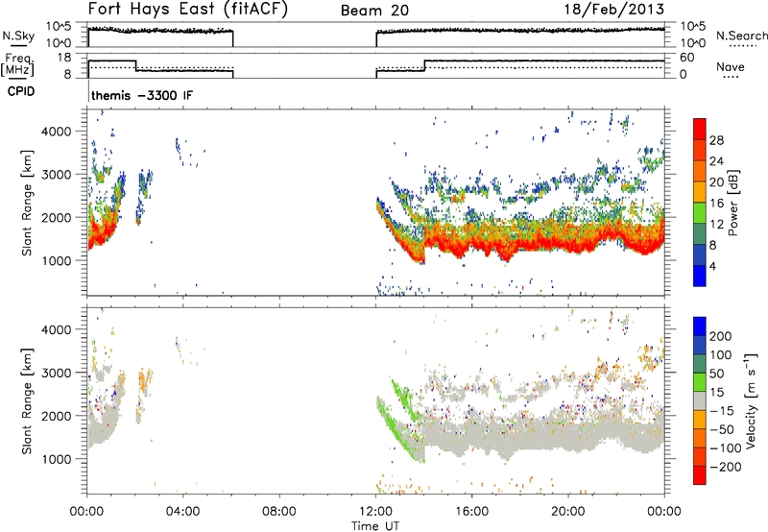Select the 'CPID' label

[21, 91]
